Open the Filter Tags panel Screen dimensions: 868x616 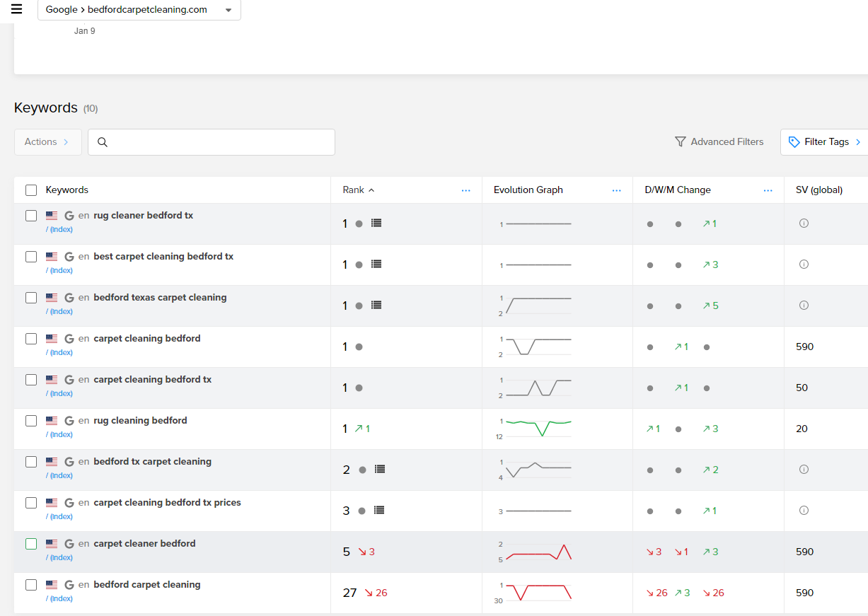(825, 142)
